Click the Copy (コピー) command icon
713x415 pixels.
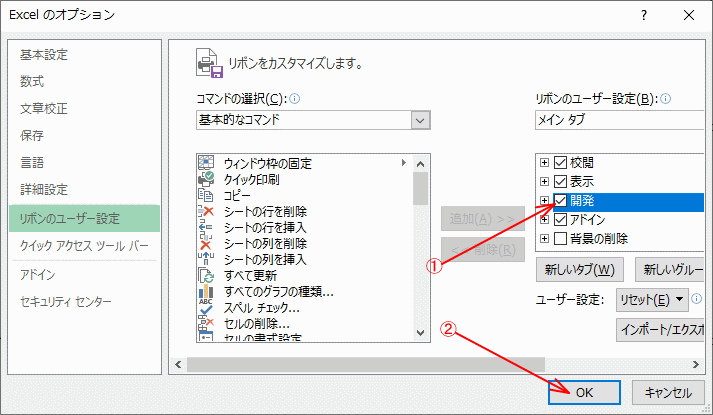click(x=207, y=195)
